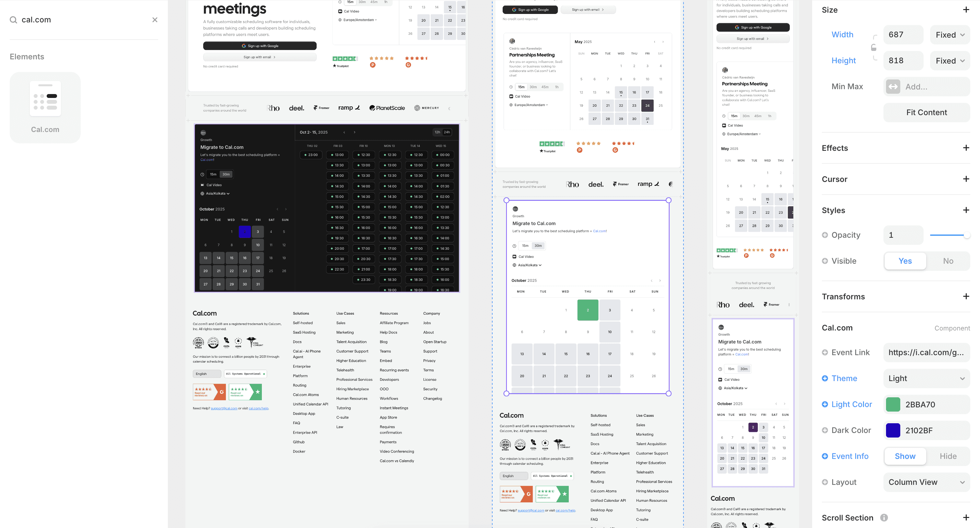Select 15m duration in dark desktop embed
This screenshot has width=980, height=528.
(214, 174)
